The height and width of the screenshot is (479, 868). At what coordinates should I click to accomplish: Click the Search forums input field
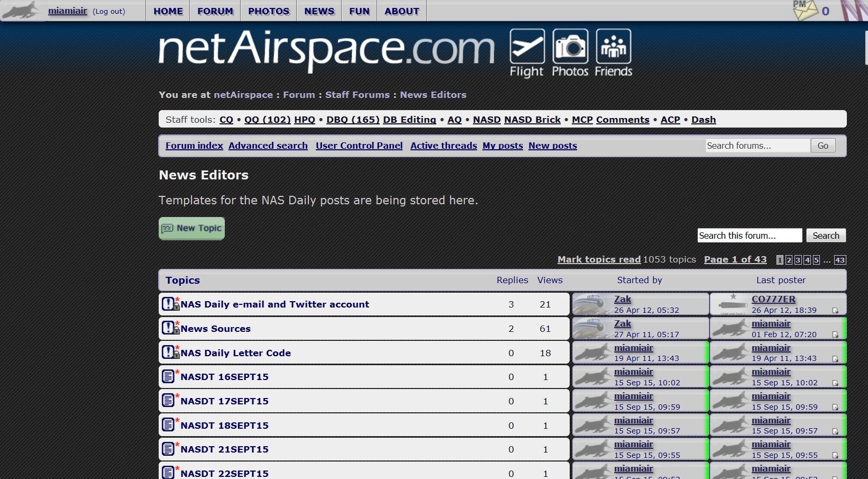[757, 146]
